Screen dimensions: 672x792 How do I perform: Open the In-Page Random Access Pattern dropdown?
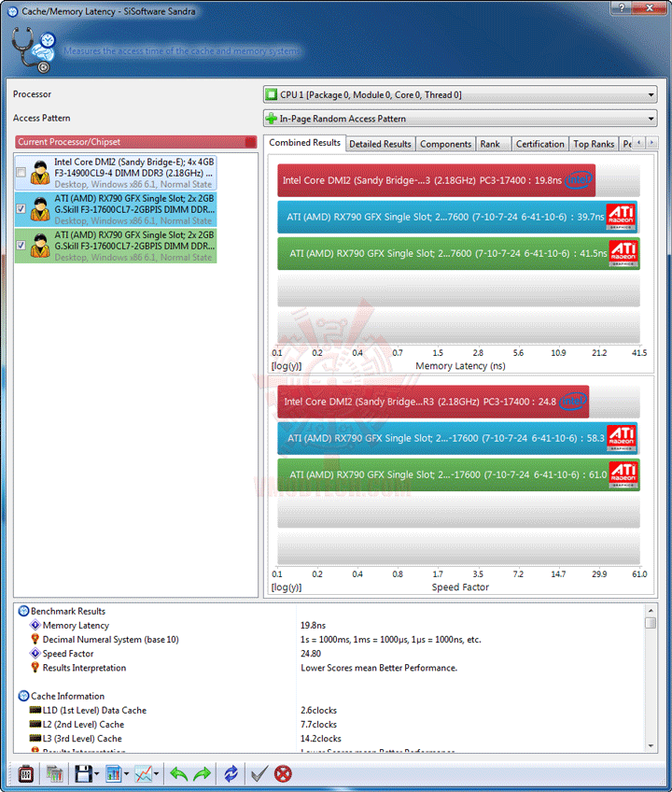pyautogui.click(x=460, y=119)
